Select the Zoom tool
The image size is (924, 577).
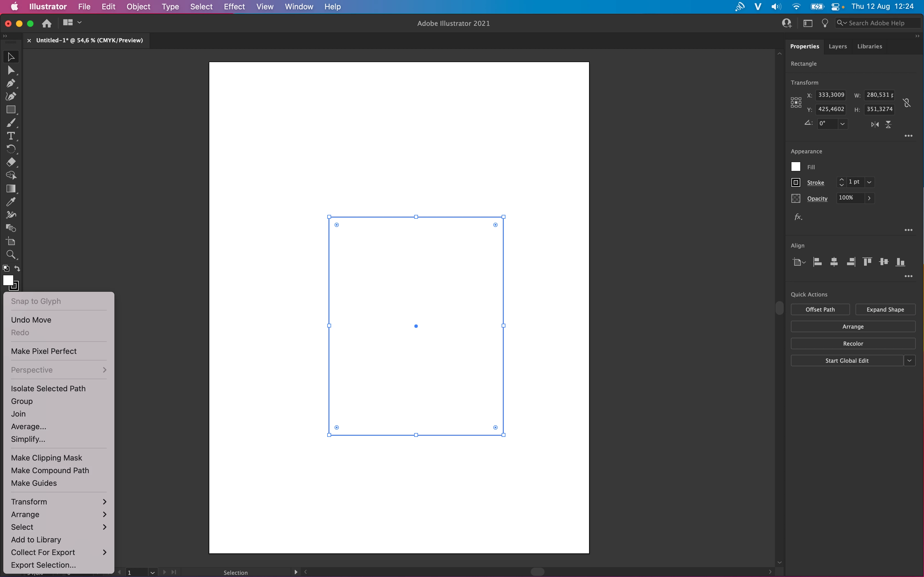[x=11, y=254]
